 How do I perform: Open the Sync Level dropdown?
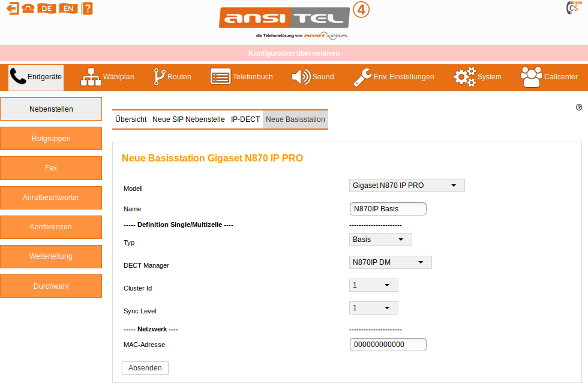(373, 308)
